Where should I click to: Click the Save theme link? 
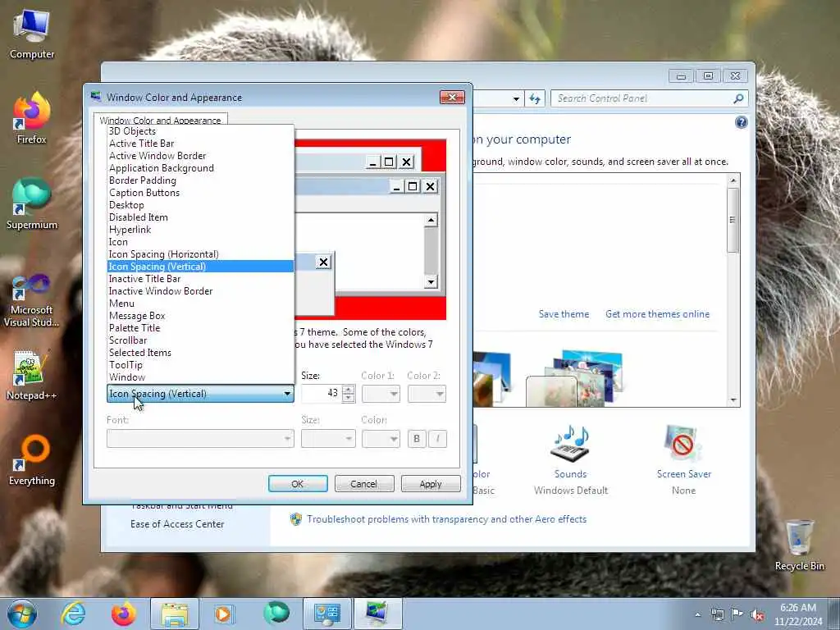[x=564, y=314]
